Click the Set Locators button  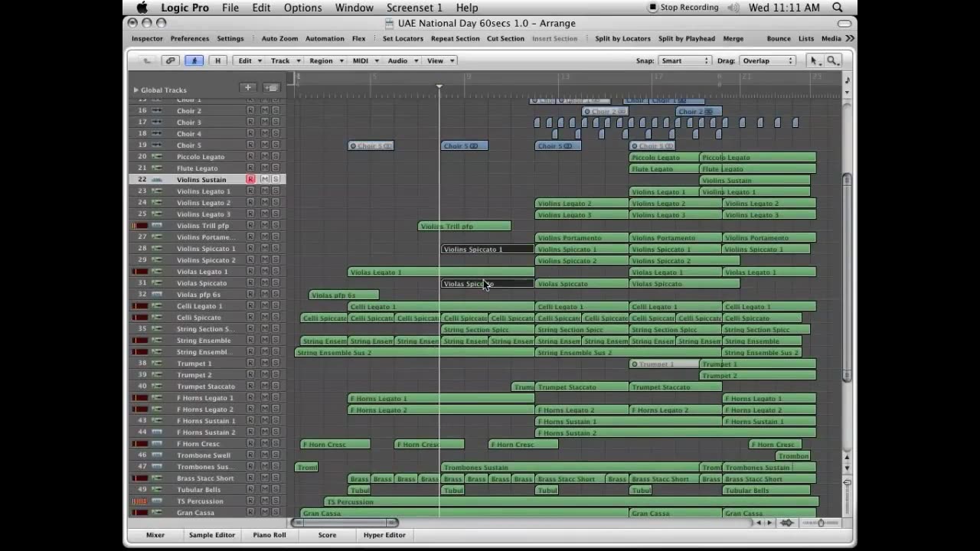click(403, 38)
